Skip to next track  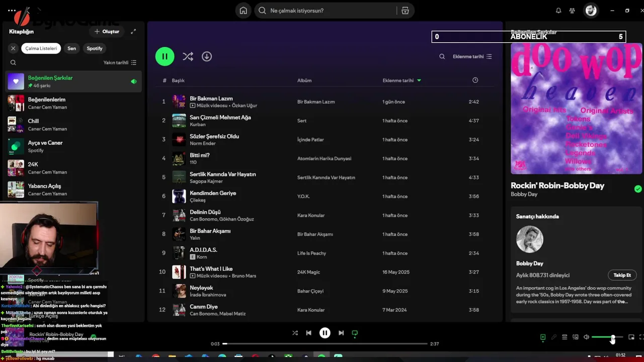point(341,333)
